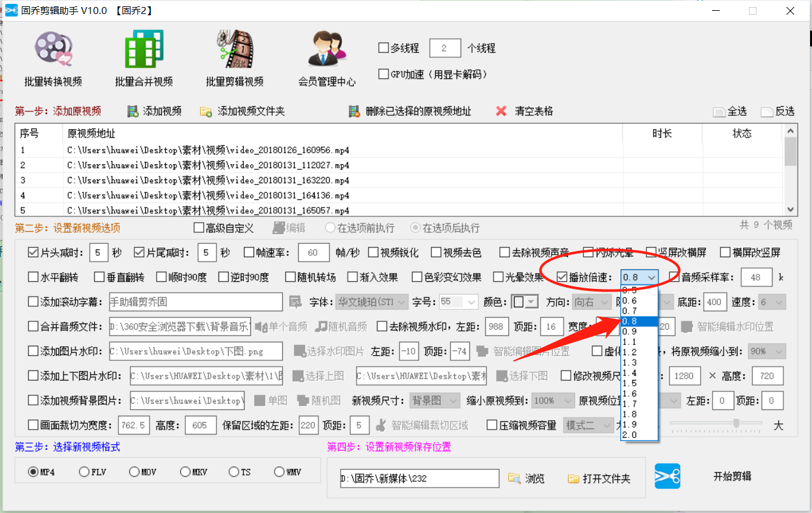Enable 去除视频水印 checkbox
The height and width of the screenshot is (513, 812).
381,327
